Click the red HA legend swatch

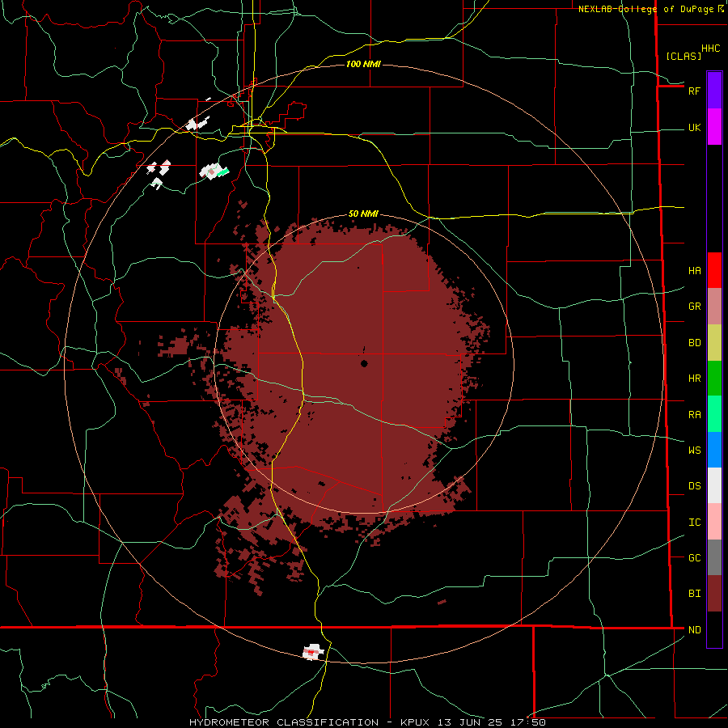714,270
